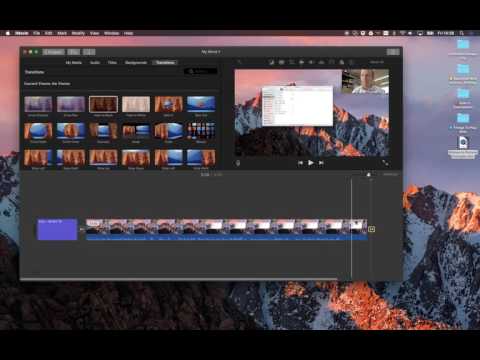Select the Cube transition
The height and width of the screenshot is (360, 480).
point(169,131)
